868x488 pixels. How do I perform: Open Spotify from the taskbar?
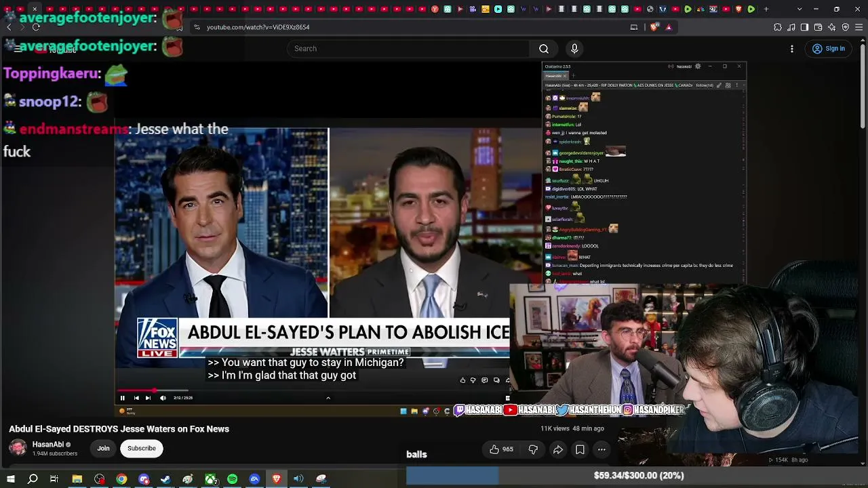233,479
